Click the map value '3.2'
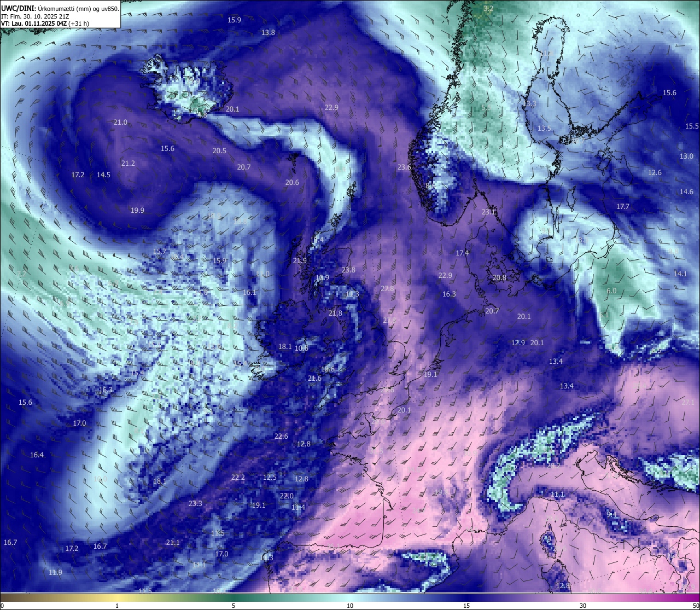 pyautogui.click(x=489, y=9)
